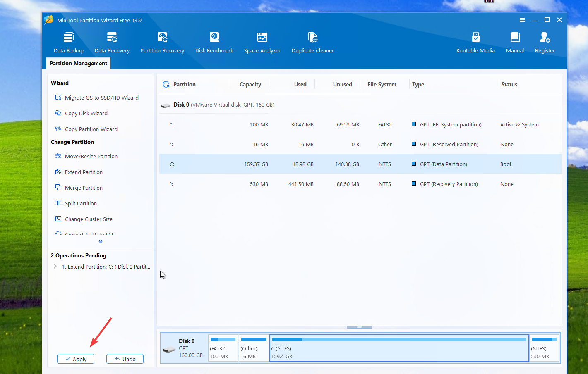Refresh the partition list
The height and width of the screenshot is (374, 588).
pos(166,84)
